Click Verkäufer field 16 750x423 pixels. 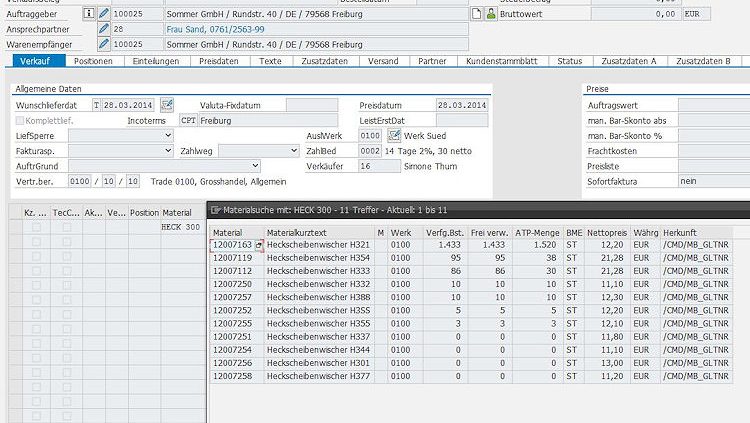pyautogui.click(x=379, y=166)
